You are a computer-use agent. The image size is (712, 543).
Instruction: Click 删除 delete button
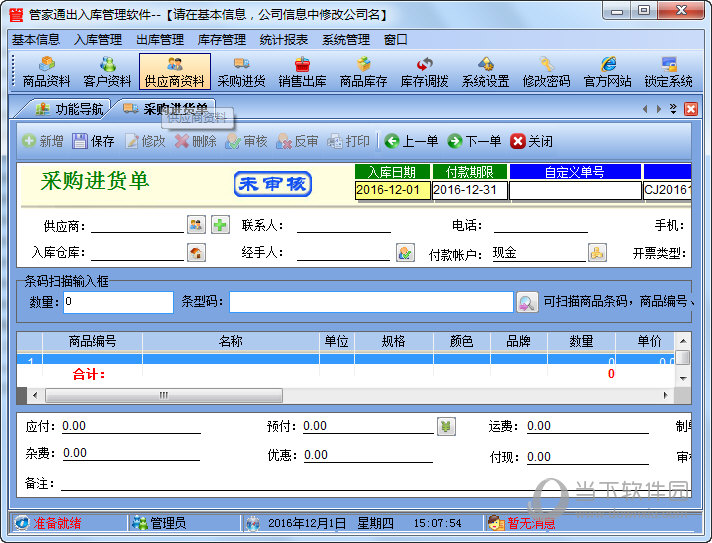[196, 141]
